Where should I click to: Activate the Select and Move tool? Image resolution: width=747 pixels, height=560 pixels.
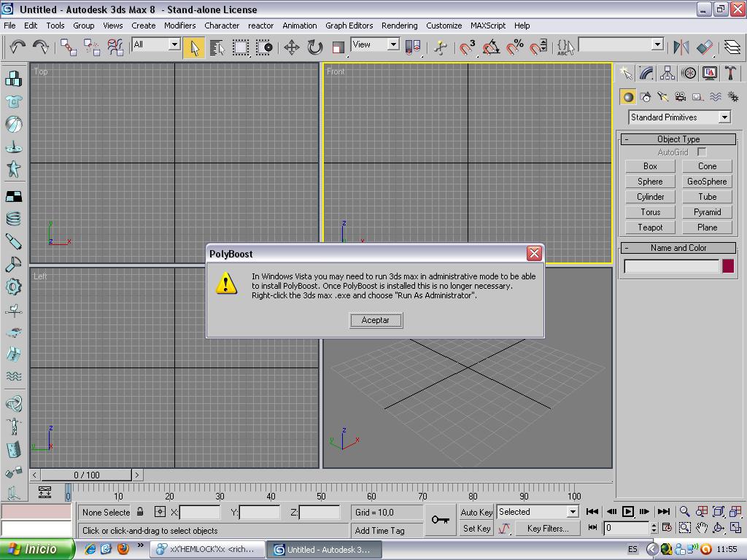coord(292,47)
